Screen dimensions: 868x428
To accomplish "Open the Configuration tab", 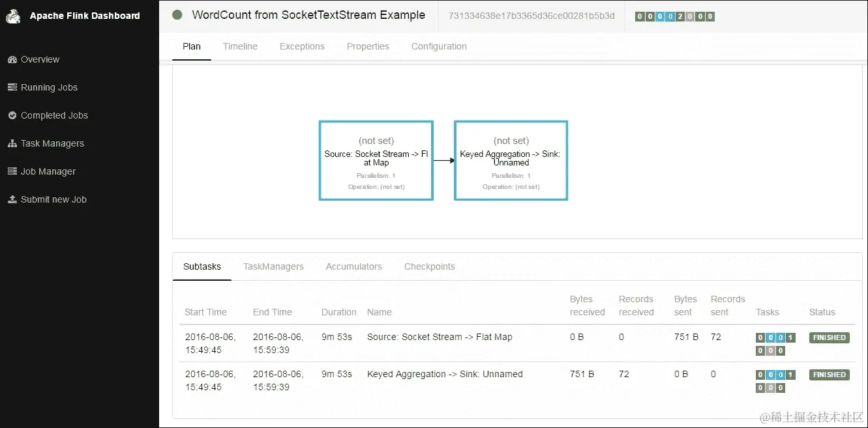I will pos(439,46).
